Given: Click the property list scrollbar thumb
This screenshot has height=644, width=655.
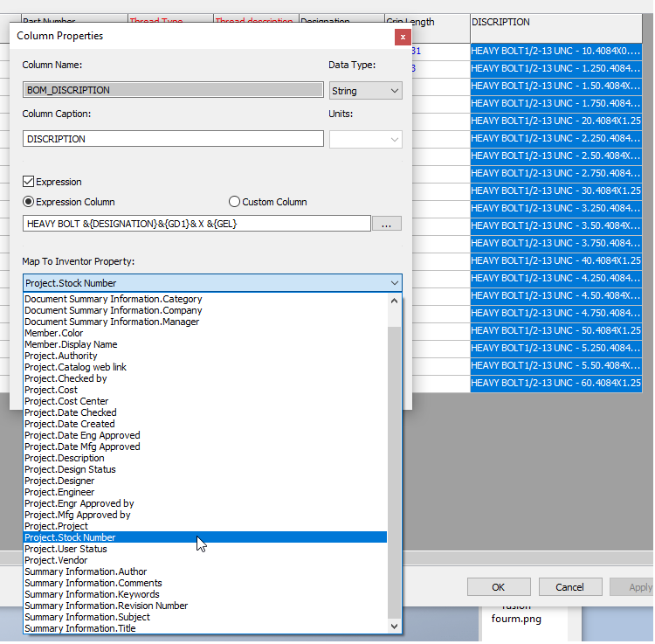Looking at the screenshot, I should tap(394, 472).
